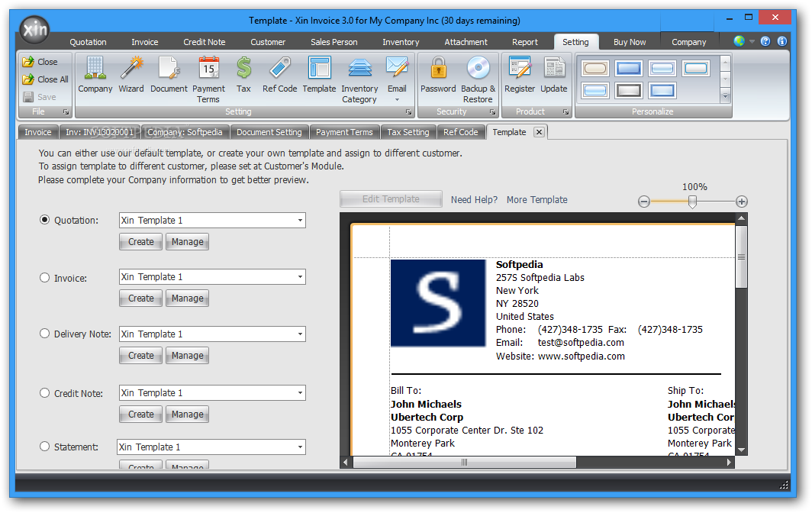The image size is (812, 513).
Task: Select the Credit Note radio button
Action: click(x=44, y=393)
